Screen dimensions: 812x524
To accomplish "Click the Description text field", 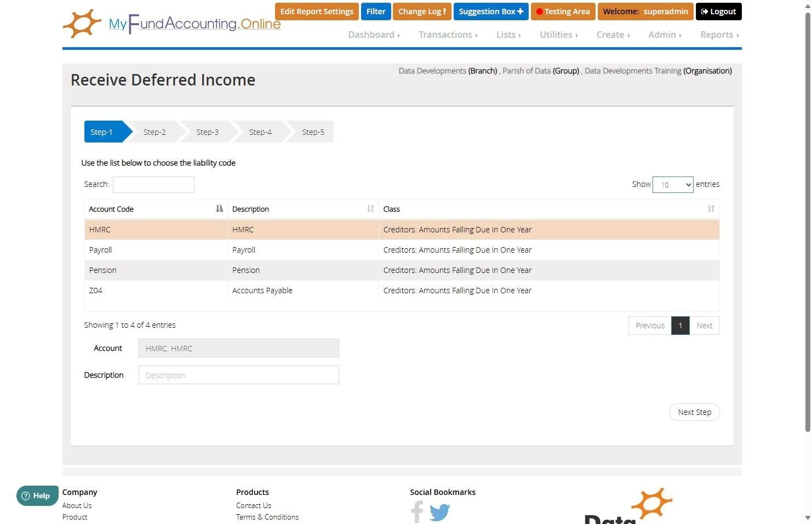I will click(x=239, y=375).
